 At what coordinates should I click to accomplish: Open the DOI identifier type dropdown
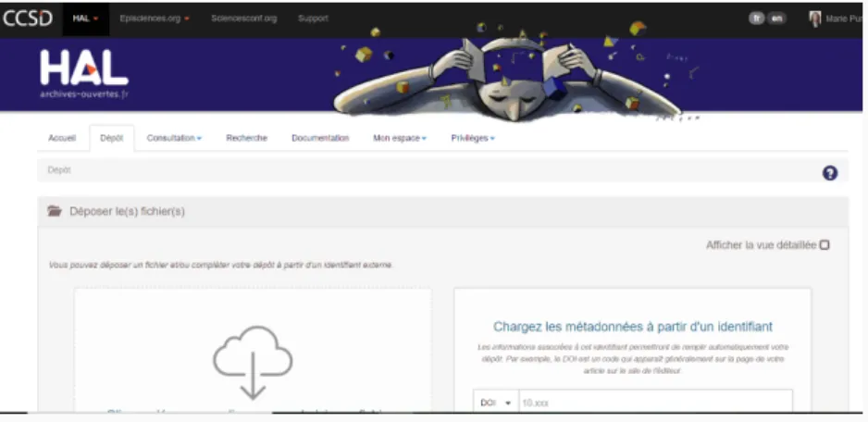[495, 403]
